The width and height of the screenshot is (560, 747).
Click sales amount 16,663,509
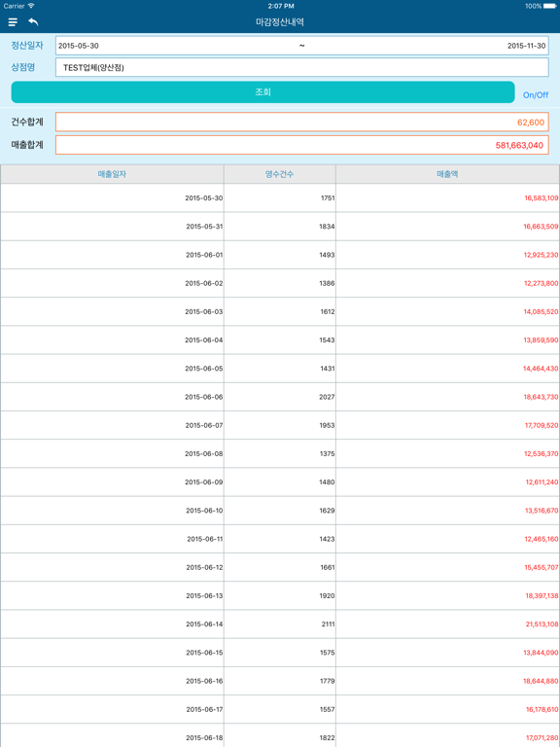[x=541, y=227]
